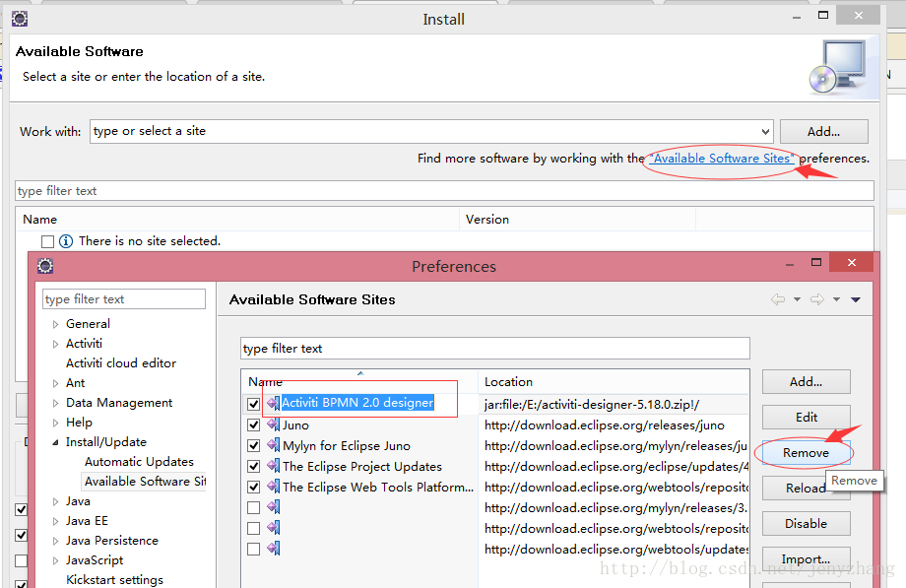This screenshot has width=906, height=588.
Task: Click the back navigation arrow in Preferences
Action: pyautogui.click(x=778, y=299)
